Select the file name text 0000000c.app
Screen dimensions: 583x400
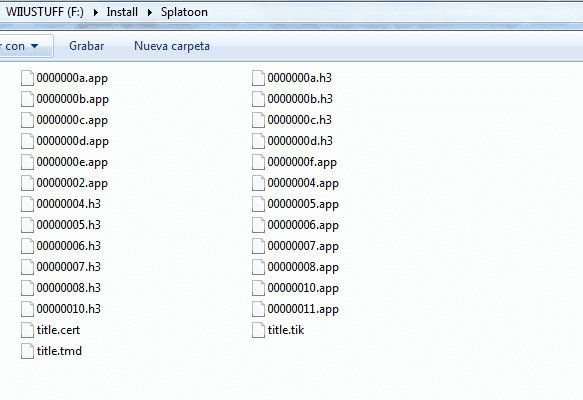(72, 120)
